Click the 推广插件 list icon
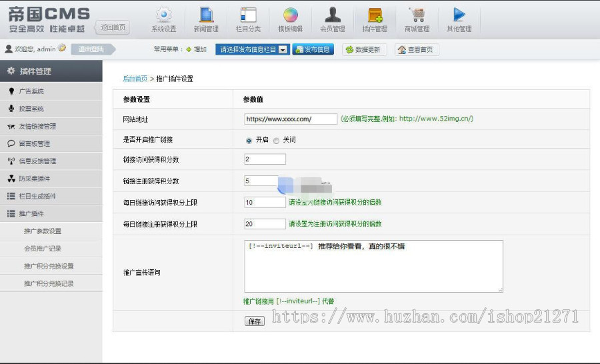Image resolution: width=600 pixels, height=364 pixels. pos(11,213)
